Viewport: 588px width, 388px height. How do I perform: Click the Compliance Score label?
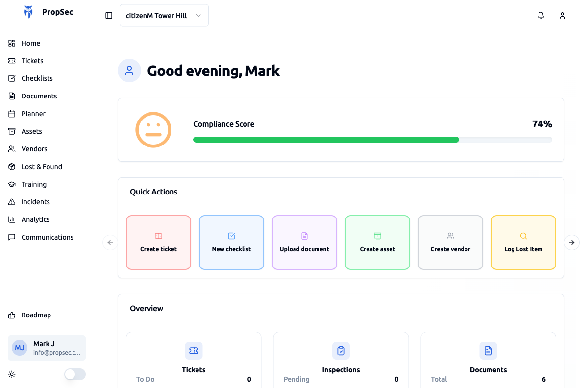(223, 124)
